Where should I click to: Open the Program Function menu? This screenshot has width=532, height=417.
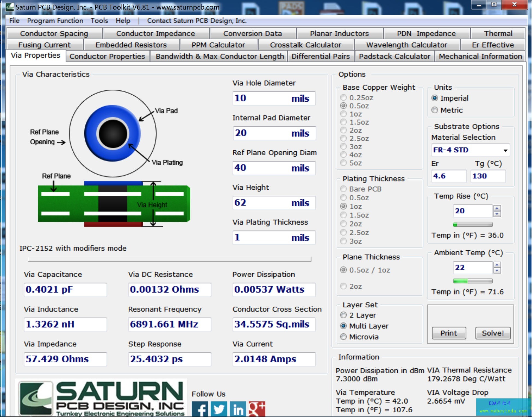55,21
